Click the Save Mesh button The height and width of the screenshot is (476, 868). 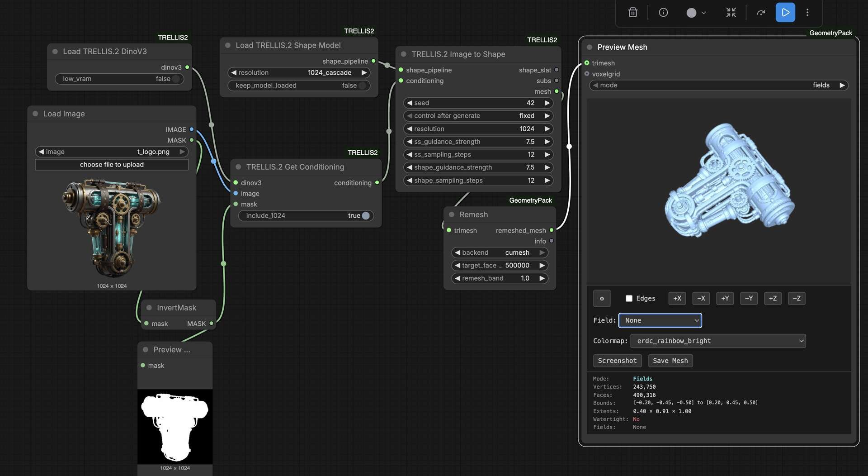pyautogui.click(x=670, y=361)
